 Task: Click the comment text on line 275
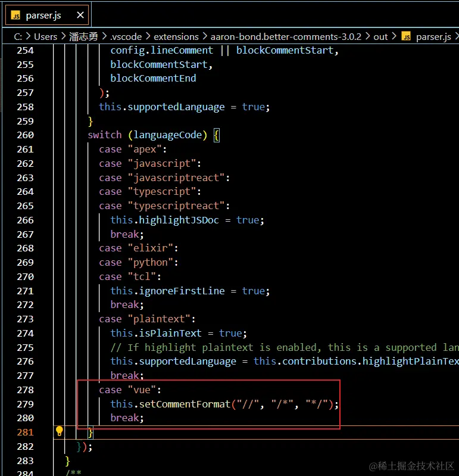(x=285, y=347)
